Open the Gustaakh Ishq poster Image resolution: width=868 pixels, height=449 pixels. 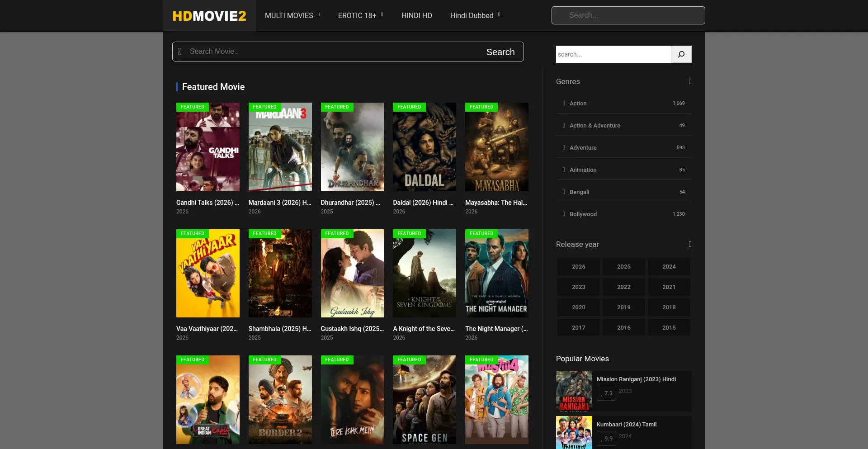[x=352, y=273]
